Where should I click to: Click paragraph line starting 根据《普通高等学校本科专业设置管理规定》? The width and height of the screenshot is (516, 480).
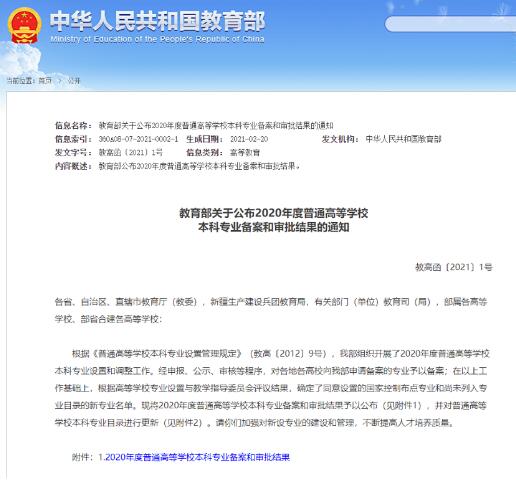point(281,353)
